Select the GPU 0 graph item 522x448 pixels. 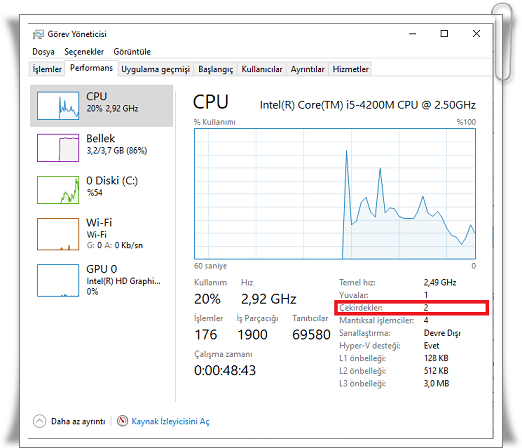coord(58,280)
